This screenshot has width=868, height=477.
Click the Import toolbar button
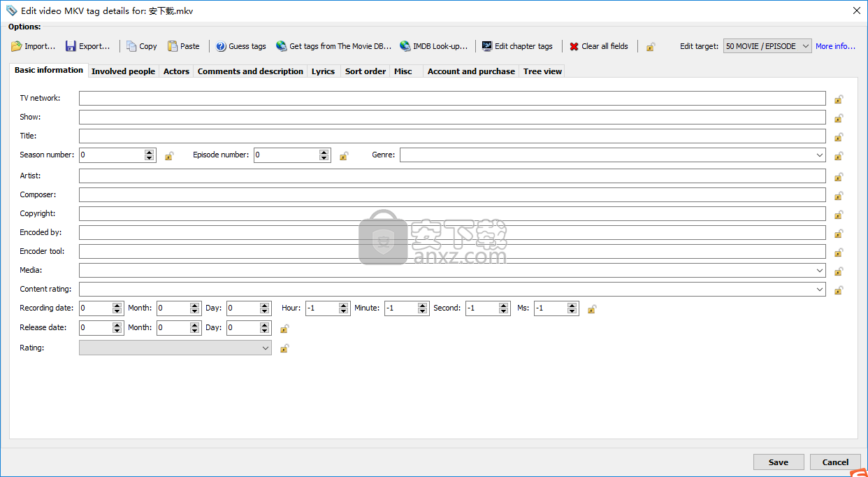point(33,46)
